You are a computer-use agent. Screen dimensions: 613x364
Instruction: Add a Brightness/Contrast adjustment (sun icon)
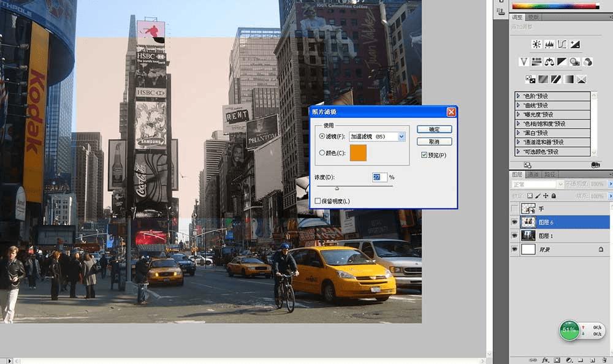536,44
